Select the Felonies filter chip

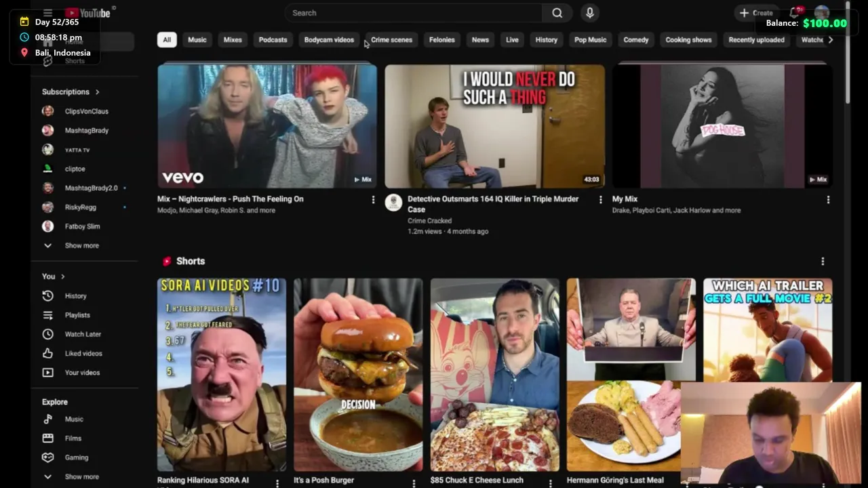(x=442, y=39)
